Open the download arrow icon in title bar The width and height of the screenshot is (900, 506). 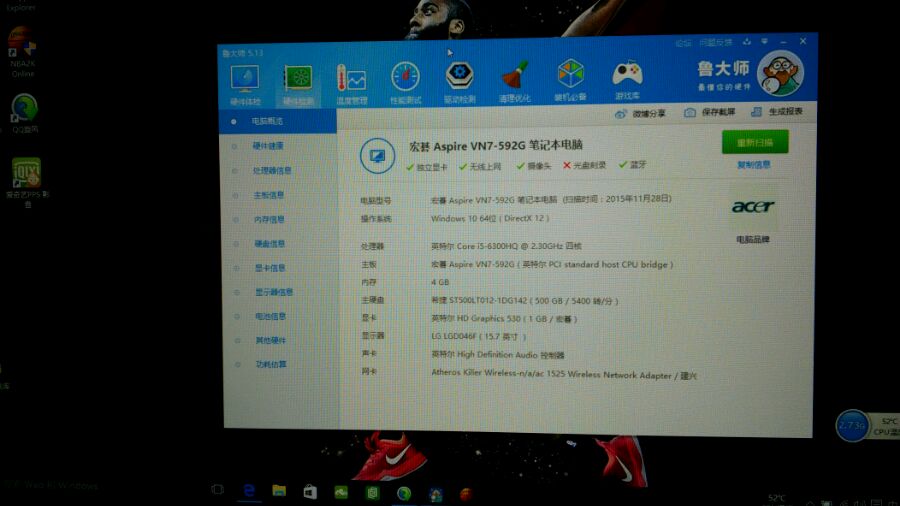[747, 42]
